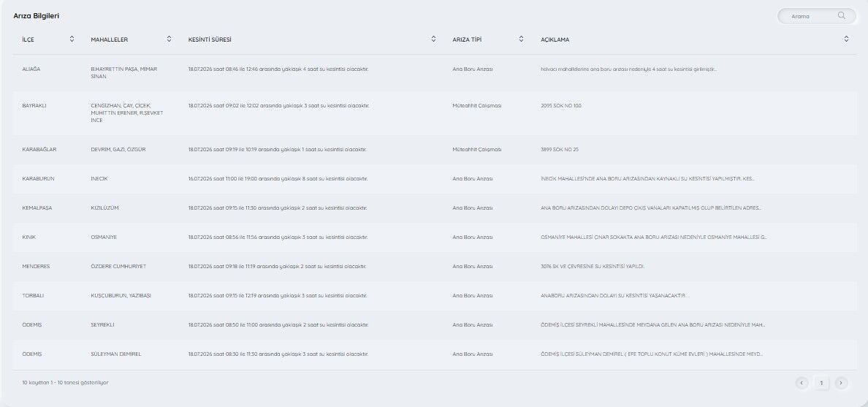
Task: Click İNECİK MAHALLESİ'NDE ANA BORU description
Action: click(647, 179)
